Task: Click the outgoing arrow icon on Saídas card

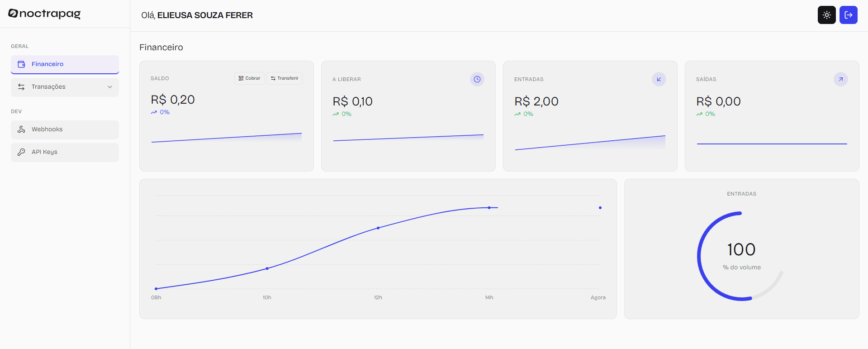Action: pyautogui.click(x=840, y=79)
